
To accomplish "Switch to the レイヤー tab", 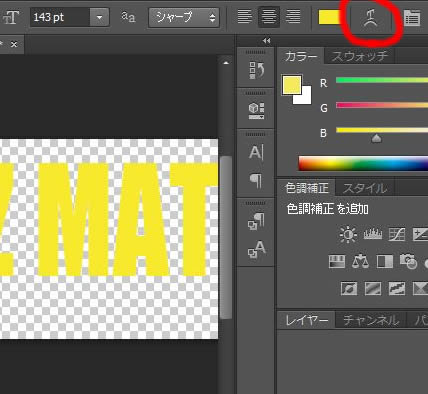I will [x=307, y=321].
